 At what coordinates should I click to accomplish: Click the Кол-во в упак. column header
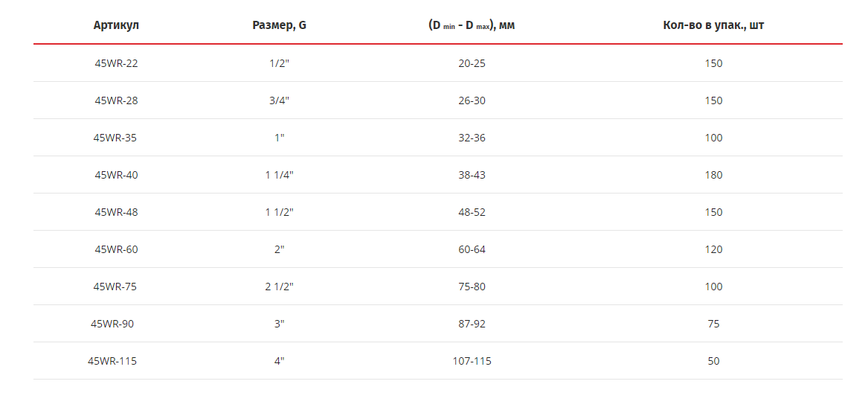[x=713, y=25]
